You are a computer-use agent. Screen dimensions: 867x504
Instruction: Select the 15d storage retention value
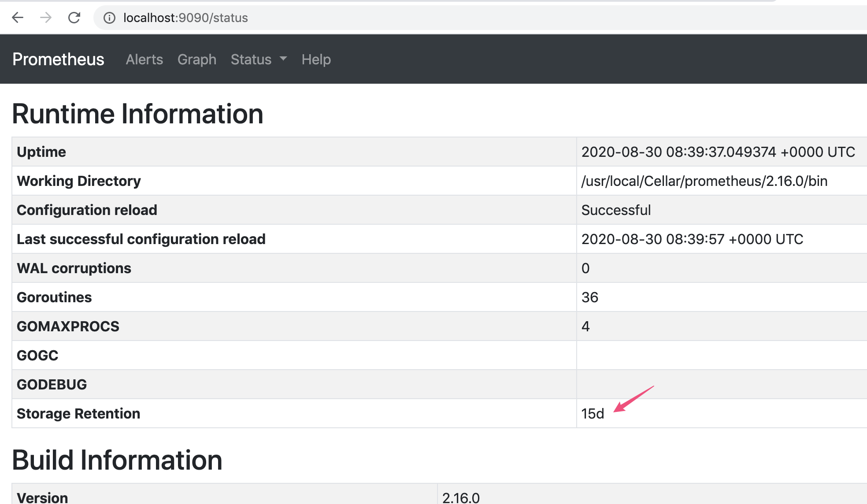click(593, 413)
